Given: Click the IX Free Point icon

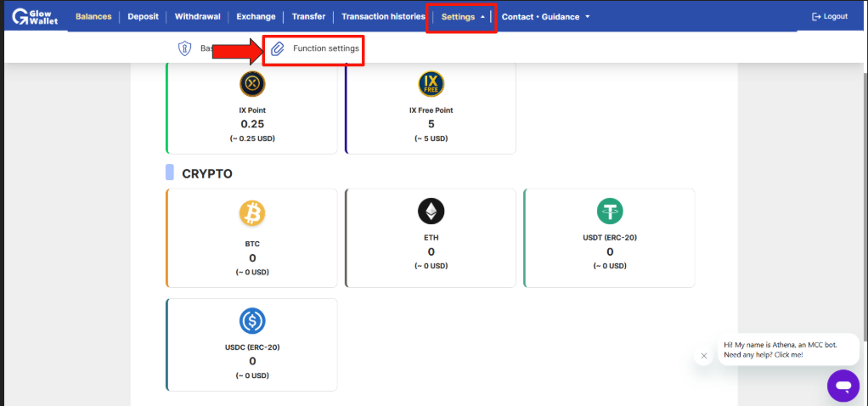Looking at the screenshot, I should [431, 84].
